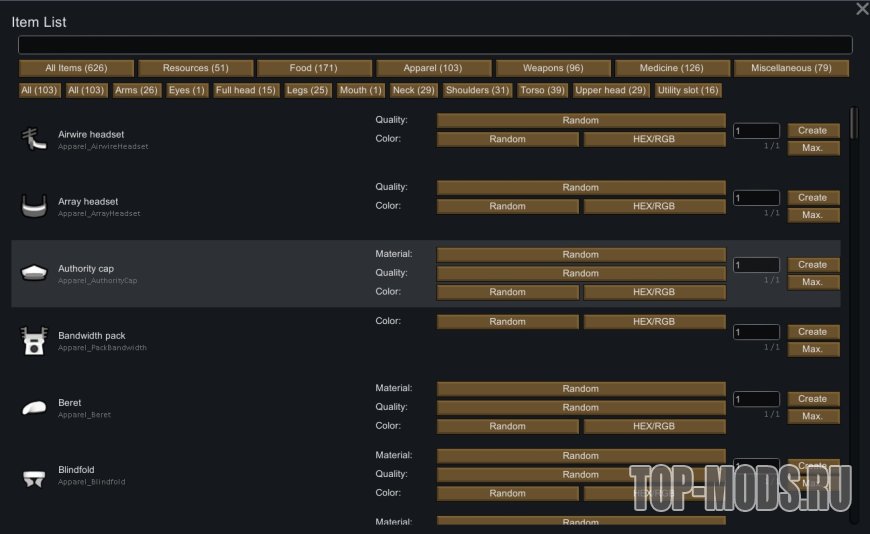This screenshot has height=534, width=870.
Task: Switch to the Weapons (96) category tab
Action: pos(553,68)
